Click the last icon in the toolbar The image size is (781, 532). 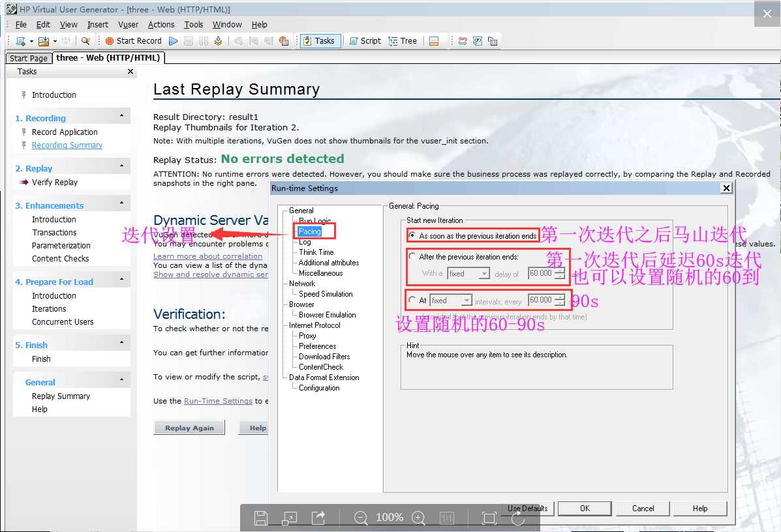[x=493, y=41]
